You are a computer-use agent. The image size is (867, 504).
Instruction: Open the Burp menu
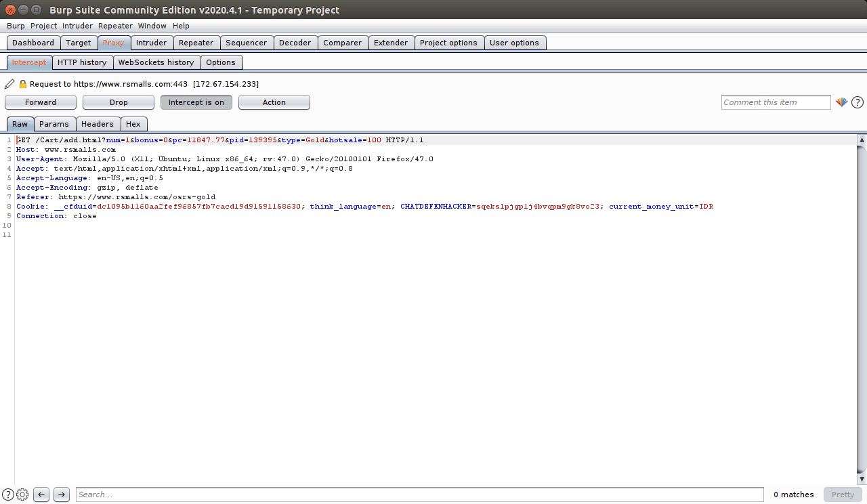16,26
